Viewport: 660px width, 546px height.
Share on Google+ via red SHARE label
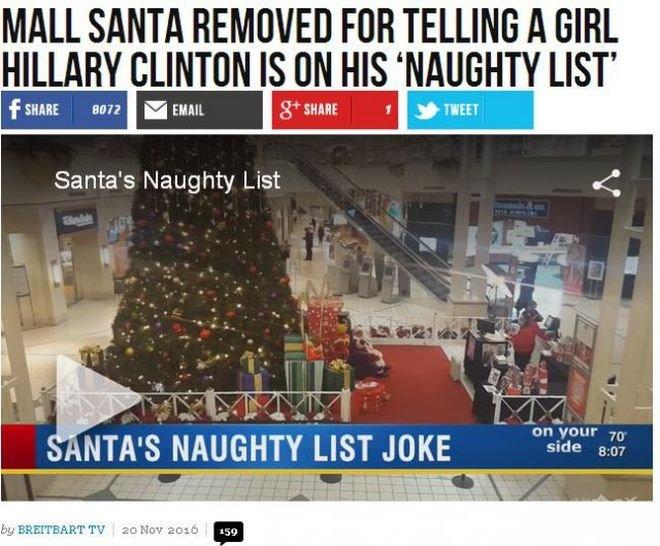coord(321,110)
